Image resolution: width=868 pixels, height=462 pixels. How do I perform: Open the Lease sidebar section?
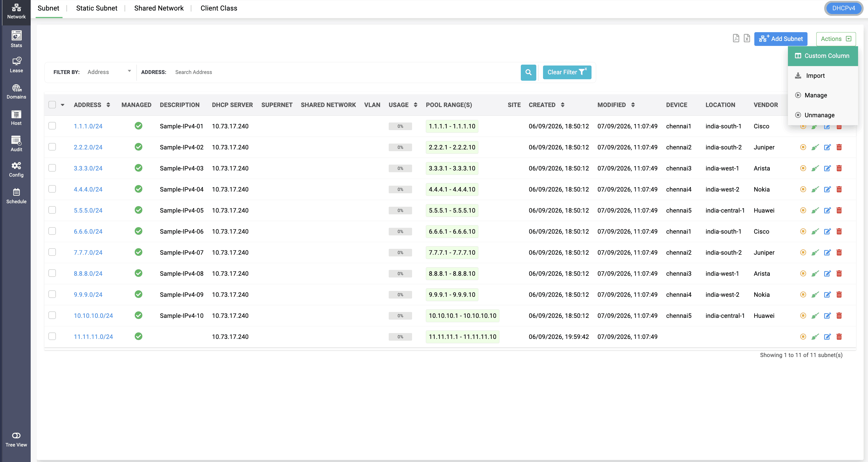click(16, 65)
